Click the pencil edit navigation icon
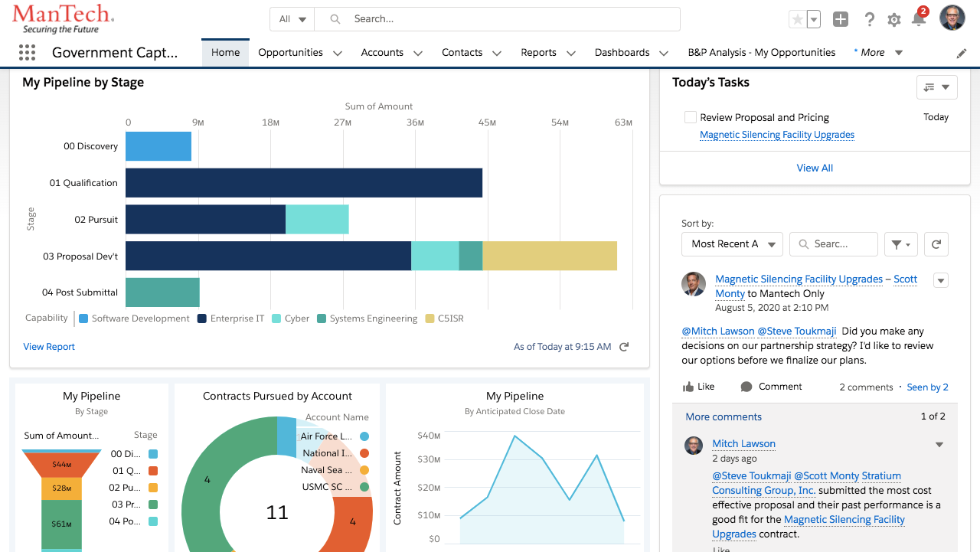 [x=962, y=53]
